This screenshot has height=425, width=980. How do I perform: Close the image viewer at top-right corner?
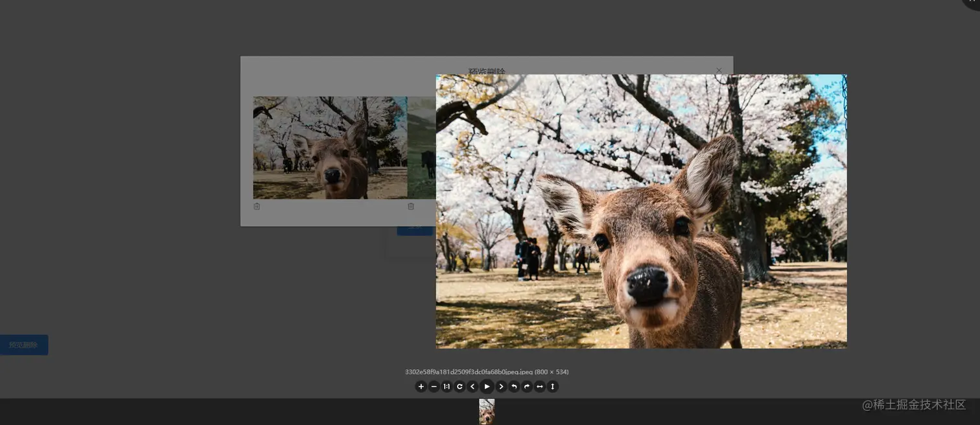coord(974,3)
